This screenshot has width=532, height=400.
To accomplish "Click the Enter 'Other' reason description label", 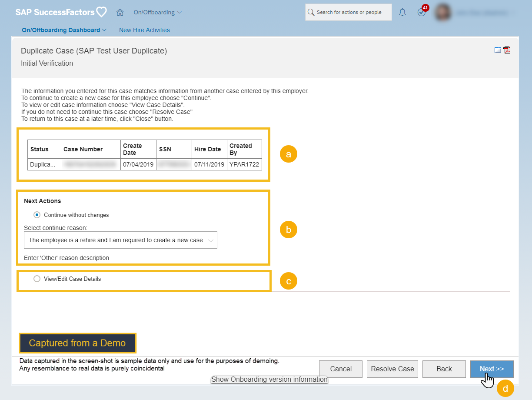I will (x=66, y=258).
